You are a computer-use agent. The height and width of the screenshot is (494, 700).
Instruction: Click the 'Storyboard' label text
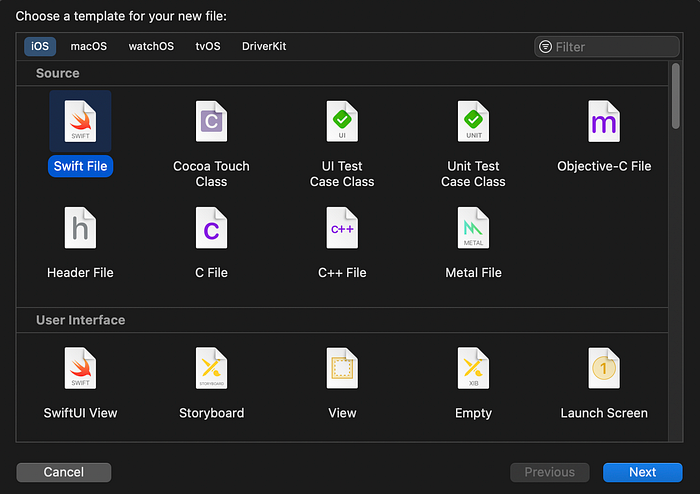[x=211, y=413]
